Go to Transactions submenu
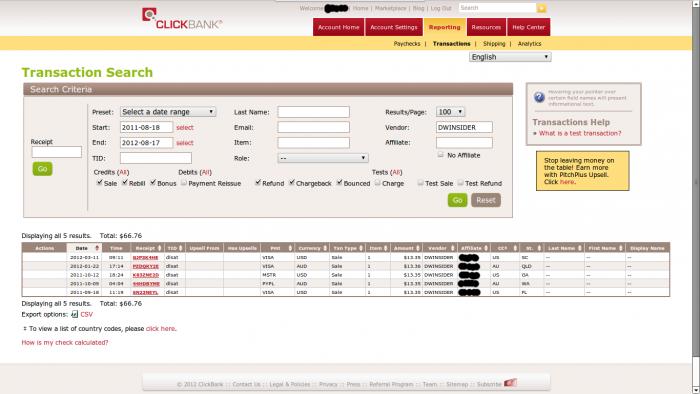Viewport: 700px width, 394px height. pos(451,44)
